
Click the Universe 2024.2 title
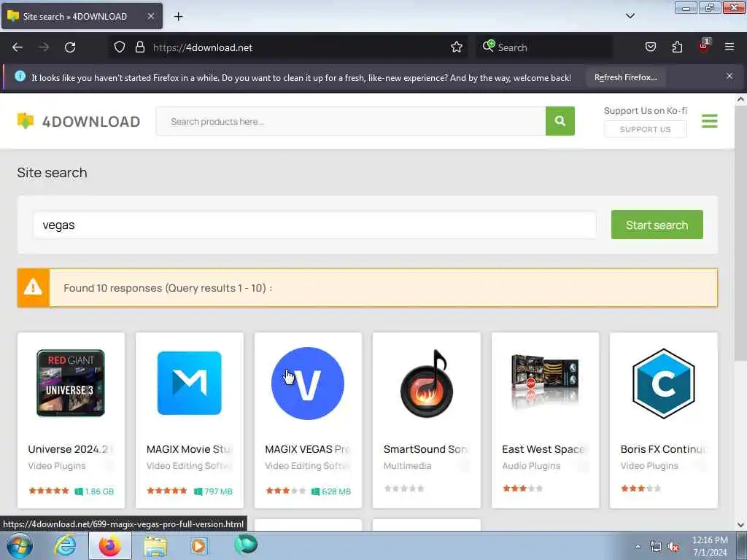point(70,449)
